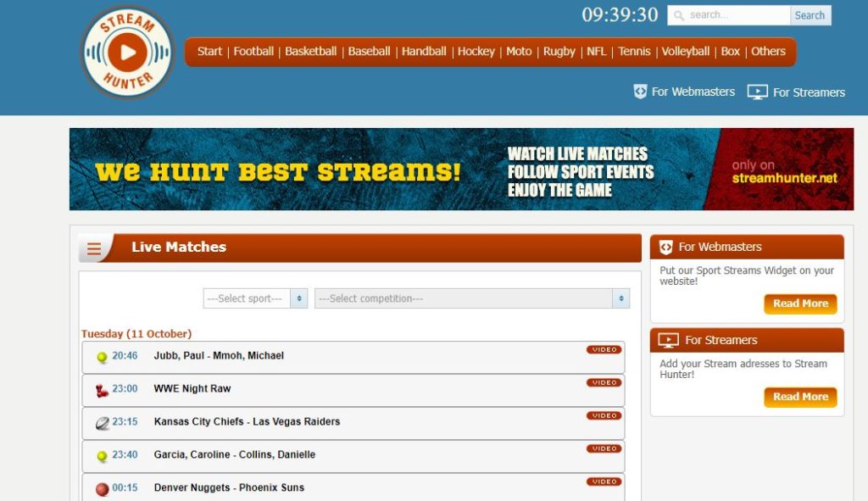Click Read More under For Webmasters

coord(800,303)
